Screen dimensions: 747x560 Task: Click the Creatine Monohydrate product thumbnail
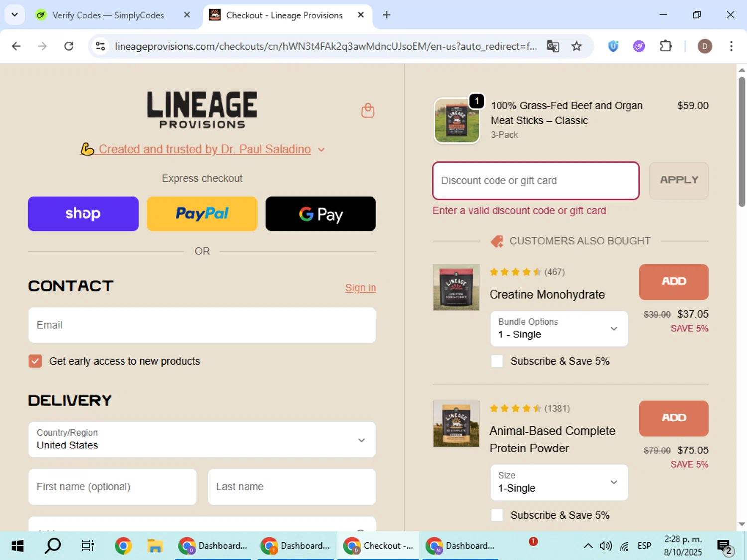[456, 288]
